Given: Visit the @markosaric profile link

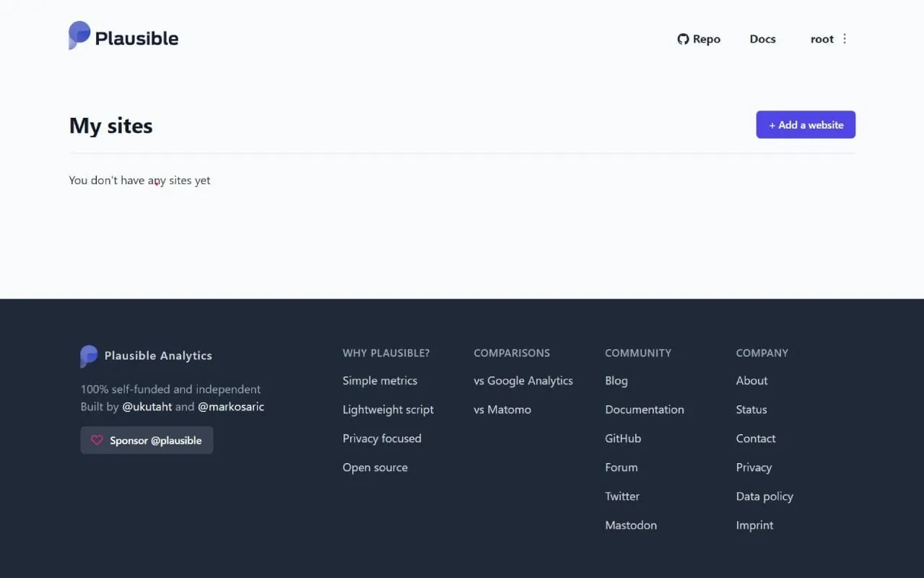Looking at the screenshot, I should point(231,407).
